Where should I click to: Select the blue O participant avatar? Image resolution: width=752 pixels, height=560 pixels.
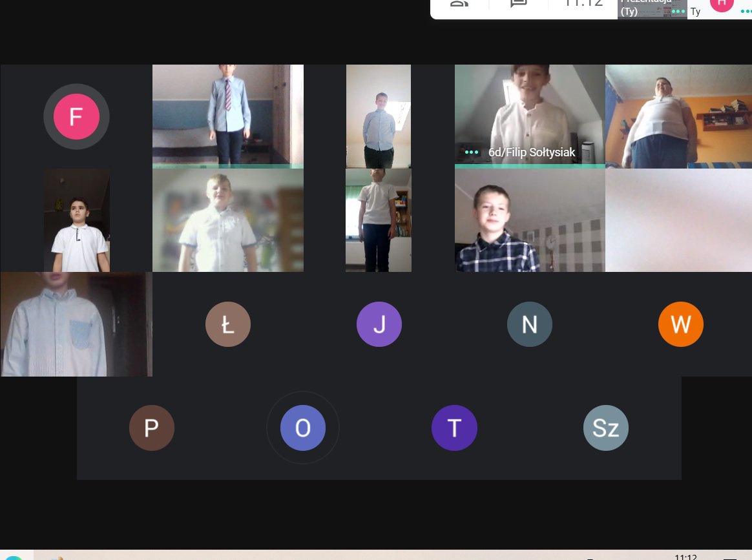303,428
